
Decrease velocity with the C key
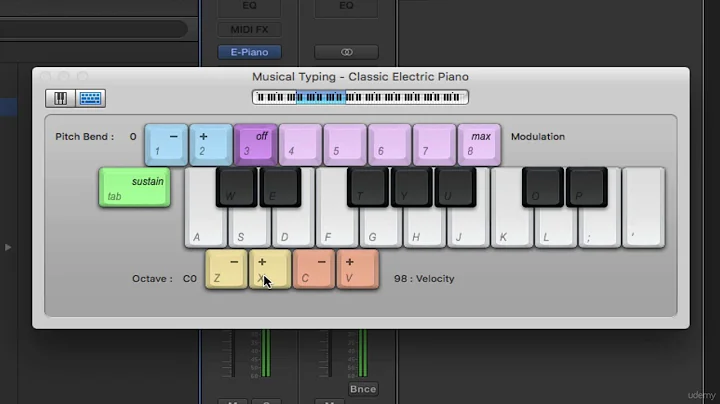314,269
